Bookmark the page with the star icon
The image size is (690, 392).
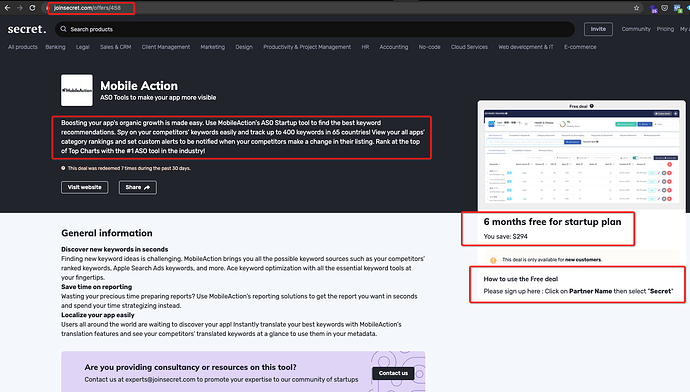pos(636,8)
